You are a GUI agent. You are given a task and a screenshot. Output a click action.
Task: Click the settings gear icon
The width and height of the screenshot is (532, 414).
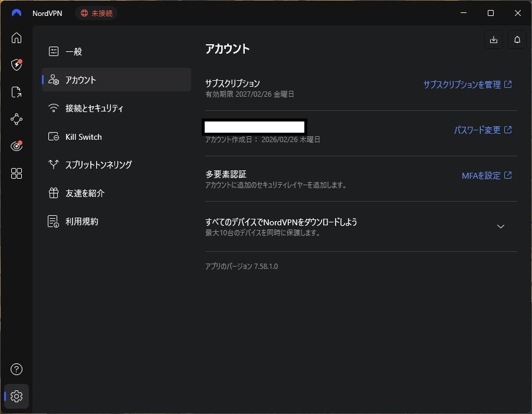tap(17, 396)
